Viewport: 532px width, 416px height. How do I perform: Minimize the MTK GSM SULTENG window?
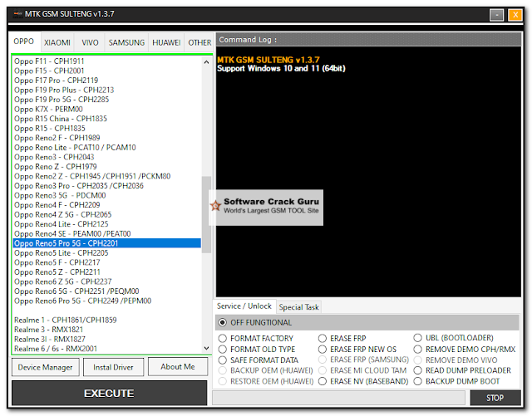pos(497,15)
